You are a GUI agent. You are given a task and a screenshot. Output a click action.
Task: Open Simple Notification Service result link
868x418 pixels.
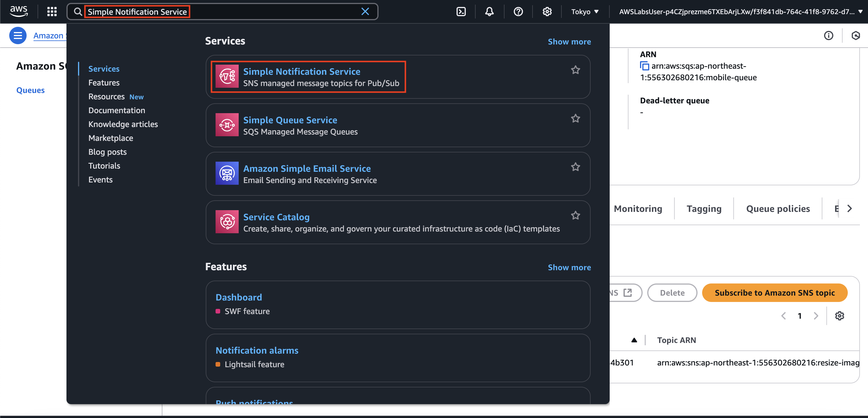coord(302,71)
